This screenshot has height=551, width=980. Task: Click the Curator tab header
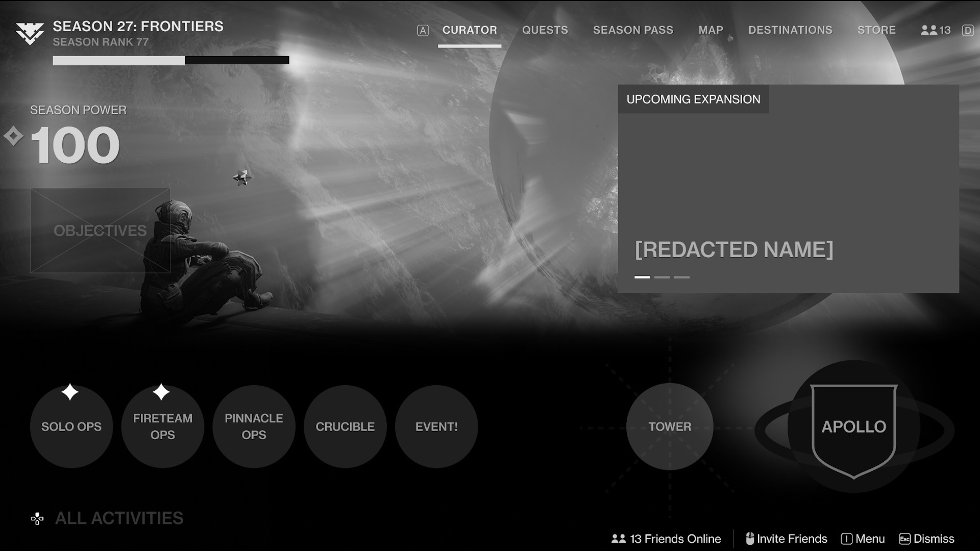[470, 30]
